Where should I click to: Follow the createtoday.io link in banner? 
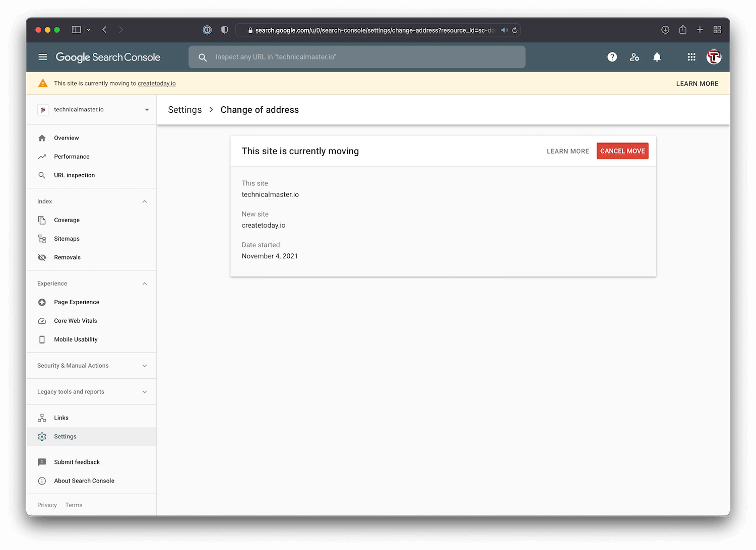pyautogui.click(x=157, y=84)
